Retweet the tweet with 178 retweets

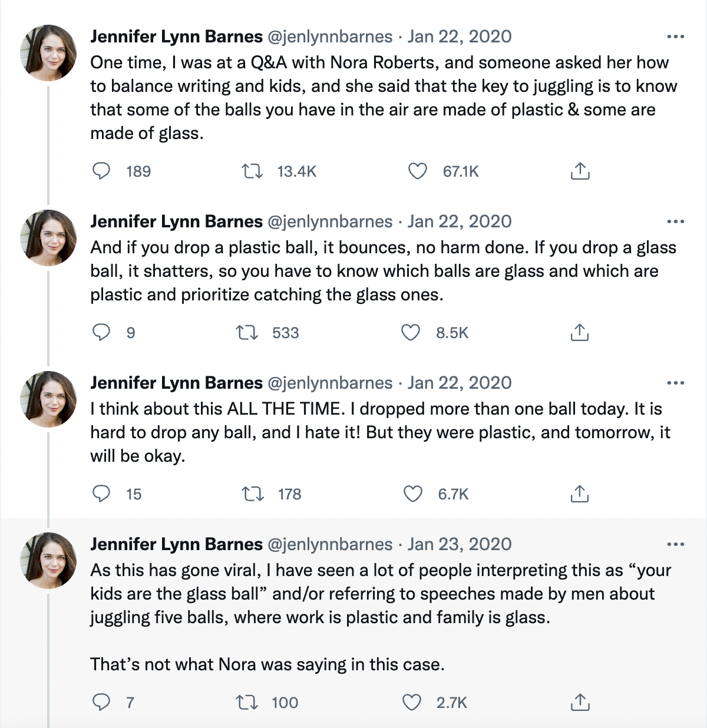click(253, 494)
